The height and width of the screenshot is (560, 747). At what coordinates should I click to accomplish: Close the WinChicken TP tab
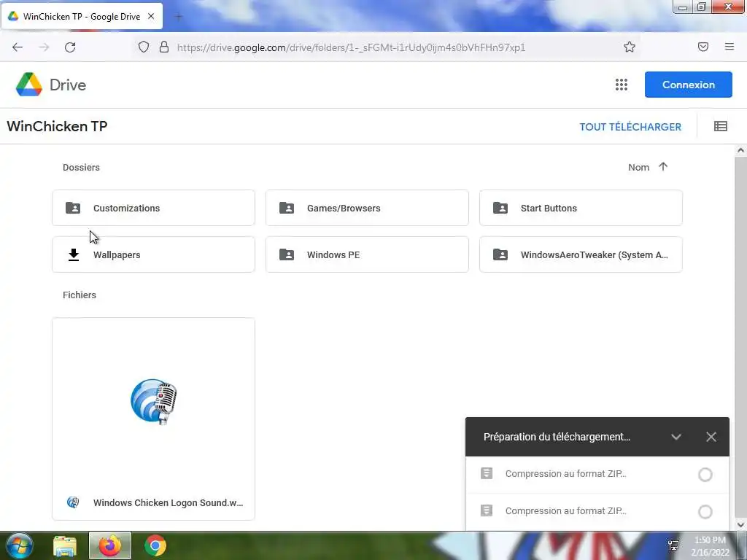[151, 16]
